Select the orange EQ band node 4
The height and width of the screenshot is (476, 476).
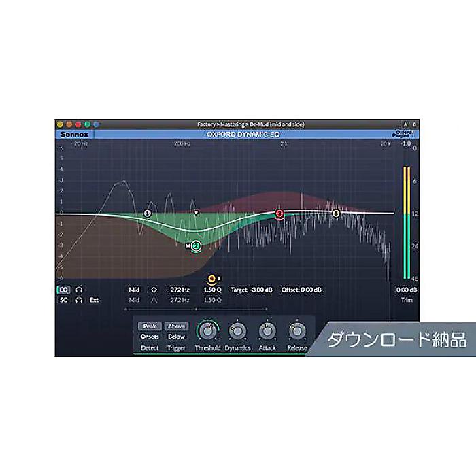[211, 279]
